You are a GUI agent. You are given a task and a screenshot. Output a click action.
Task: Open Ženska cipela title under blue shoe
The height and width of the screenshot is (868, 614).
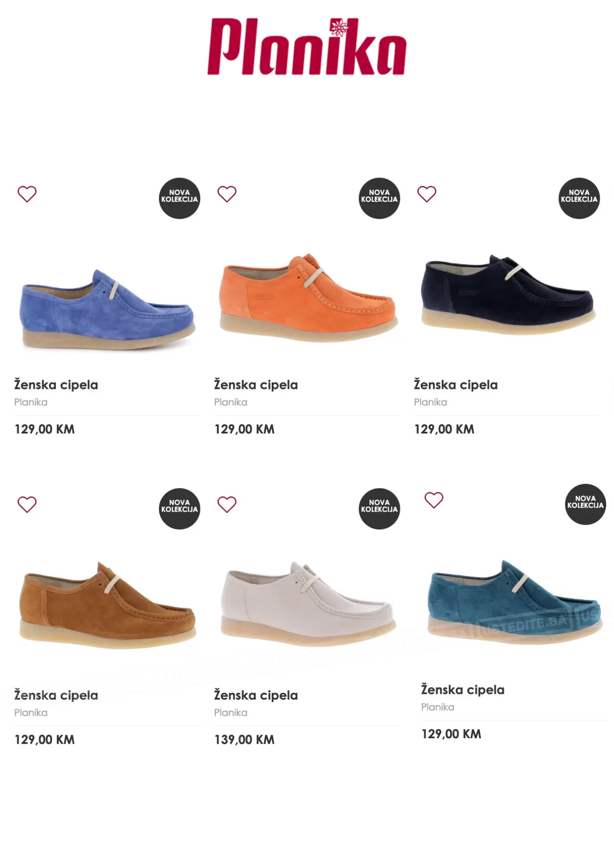click(56, 385)
